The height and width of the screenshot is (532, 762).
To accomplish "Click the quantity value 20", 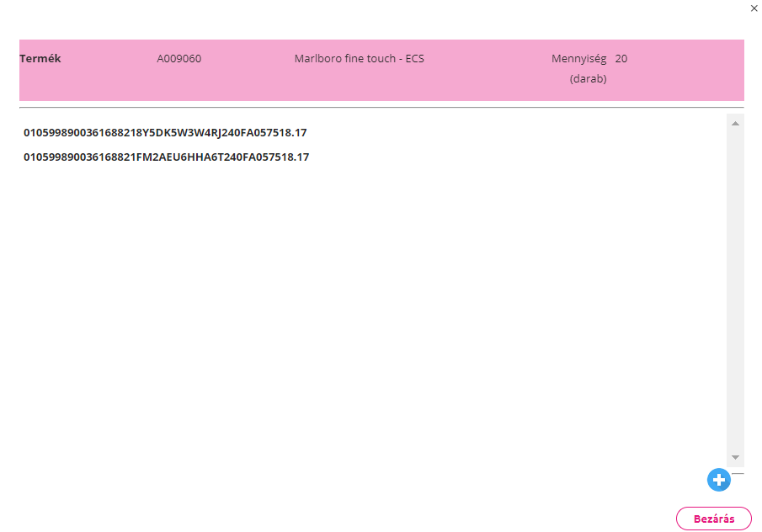I will [x=621, y=59].
